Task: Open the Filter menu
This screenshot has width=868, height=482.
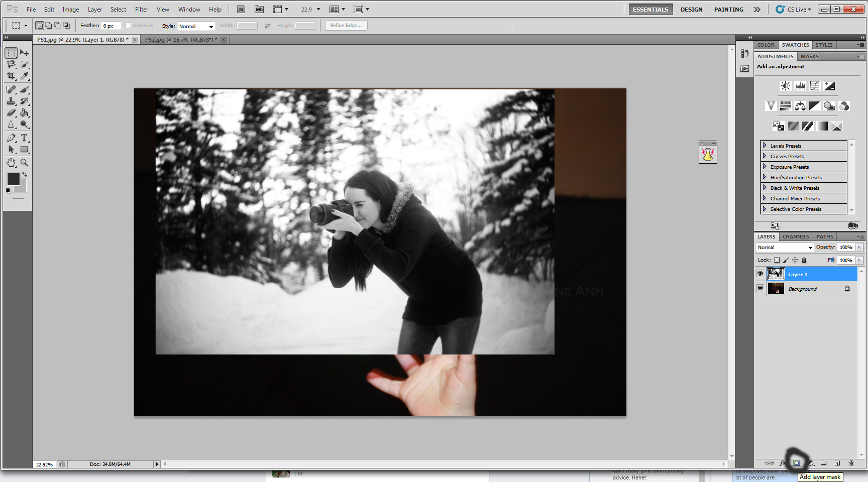Action: tap(142, 10)
